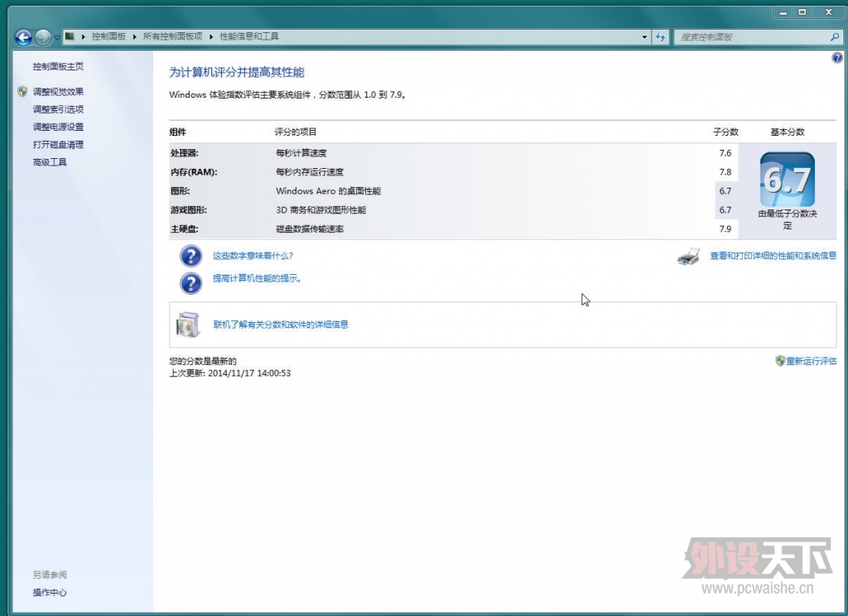Open the address bar history dropdown
The width and height of the screenshot is (848, 616).
tap(644, 36)
